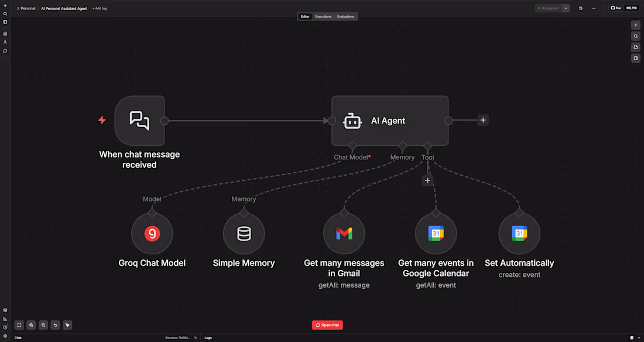Switch to the Evaluations tab
Viewport: 644px width, 342px height.
346,16
